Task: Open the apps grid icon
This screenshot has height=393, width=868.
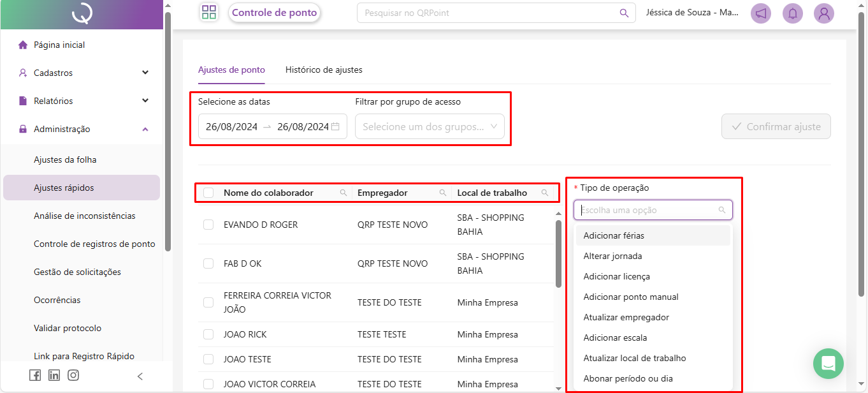Action: (209, 13)
